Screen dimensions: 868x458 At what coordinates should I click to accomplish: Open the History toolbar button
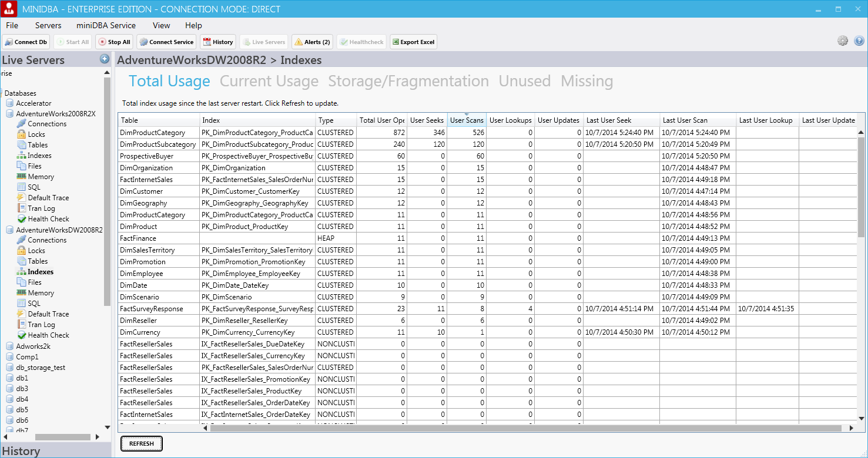tap(218, 42)
